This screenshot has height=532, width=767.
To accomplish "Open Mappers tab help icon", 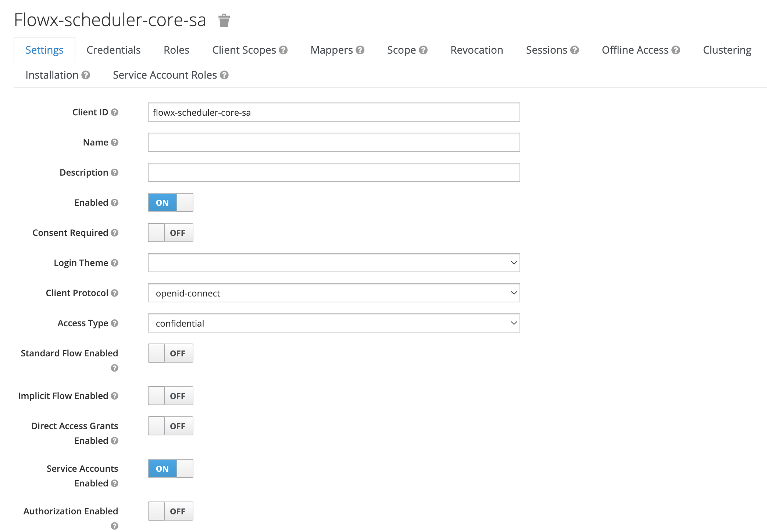I will (x=360, y=50).
